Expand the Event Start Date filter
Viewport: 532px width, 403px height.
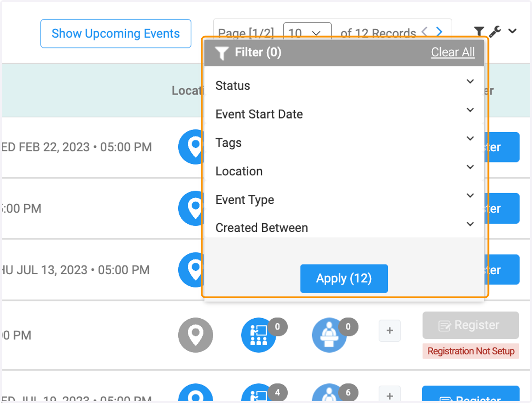click(x=344, y=114)
